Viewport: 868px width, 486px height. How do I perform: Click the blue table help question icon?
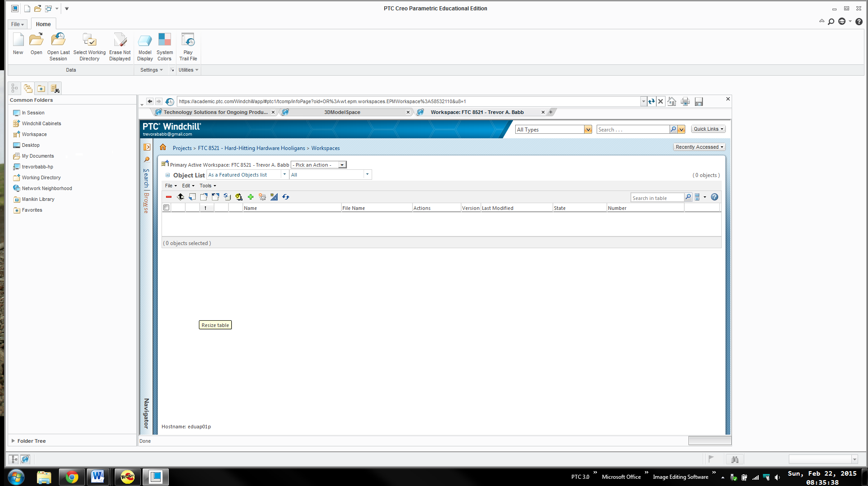click(715, 197)
